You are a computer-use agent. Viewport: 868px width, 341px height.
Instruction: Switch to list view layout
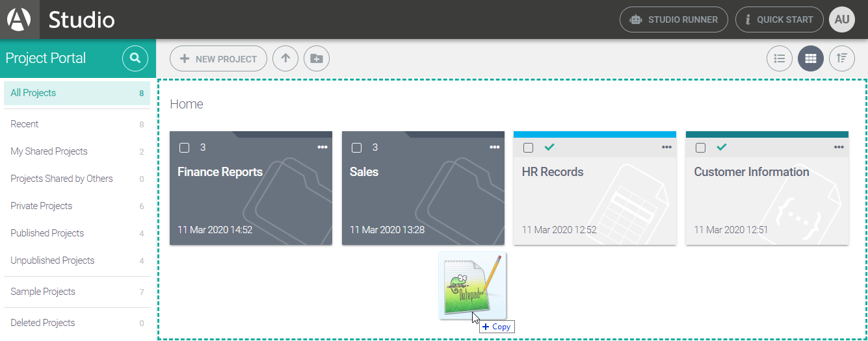(779, 58)
